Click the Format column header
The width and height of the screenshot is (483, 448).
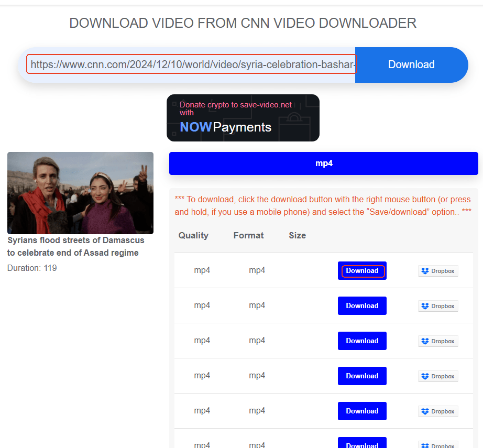(248, 236)
